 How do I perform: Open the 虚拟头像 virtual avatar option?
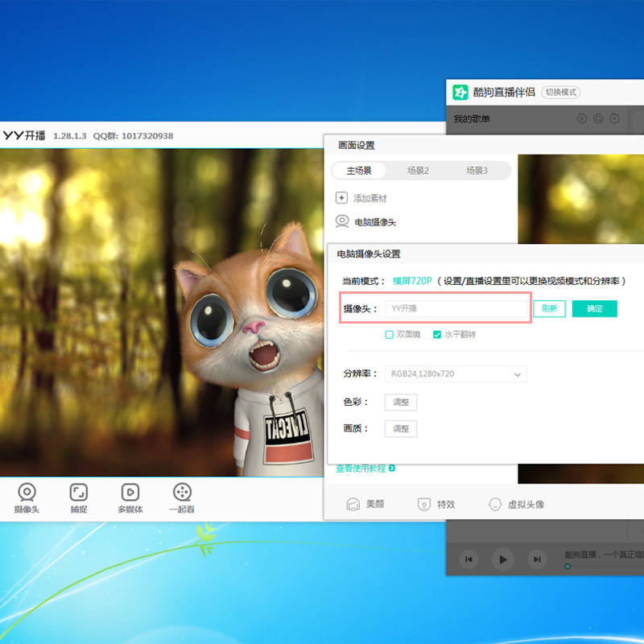516,504
